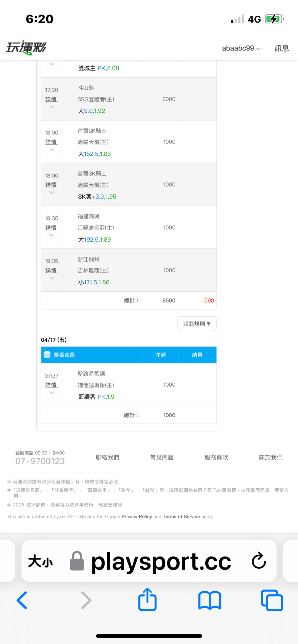This screenshot has height=644, width=298.
Task: Tap the 玩運彩 logo
Action: tap(26, 48)
